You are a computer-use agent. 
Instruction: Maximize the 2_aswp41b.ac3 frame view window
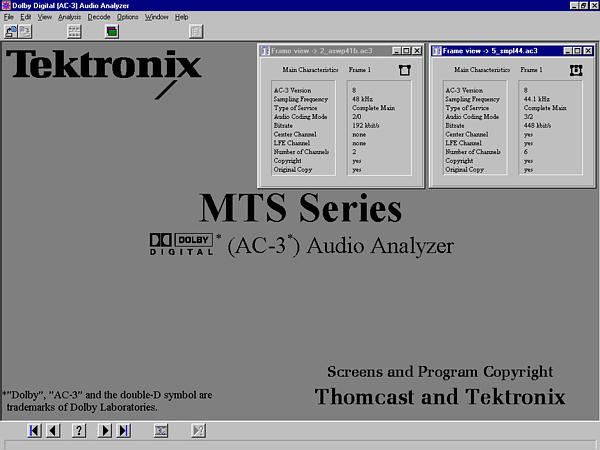[x=406, y=51]
